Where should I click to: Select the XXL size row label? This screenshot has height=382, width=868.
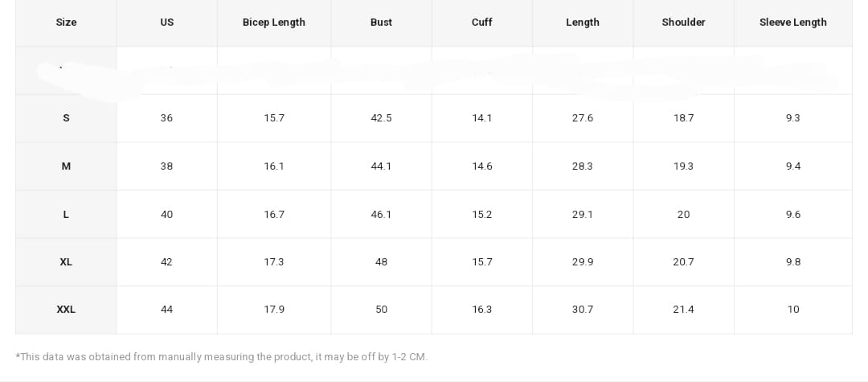(66, 310)
